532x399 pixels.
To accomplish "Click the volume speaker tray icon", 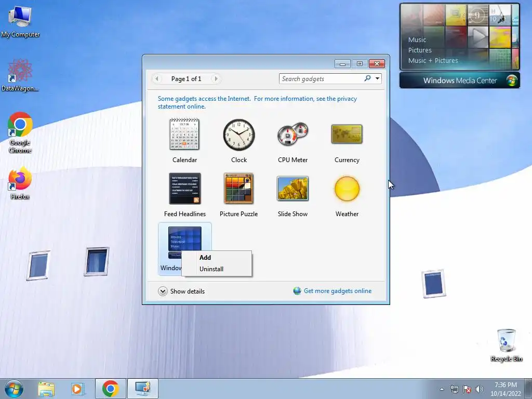I will (480, 389).
